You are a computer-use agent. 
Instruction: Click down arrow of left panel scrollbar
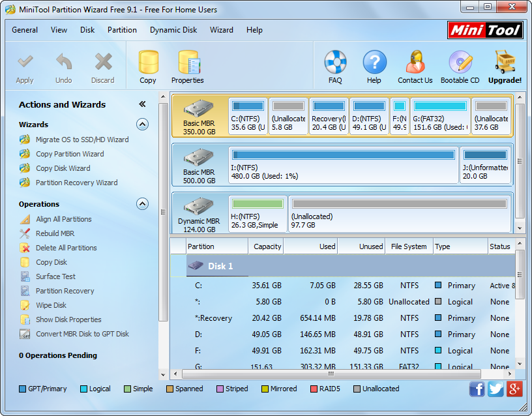click(163, 375)
